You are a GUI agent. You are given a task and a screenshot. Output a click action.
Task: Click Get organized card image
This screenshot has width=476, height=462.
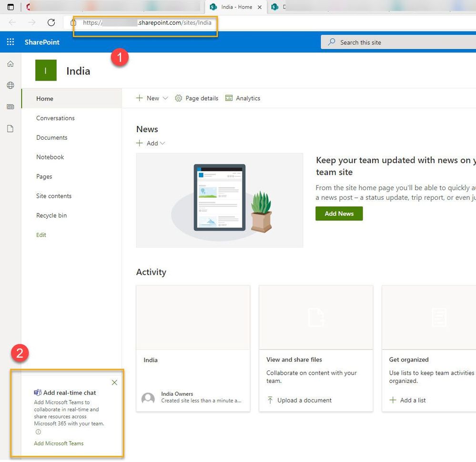[x=429, y=318]
